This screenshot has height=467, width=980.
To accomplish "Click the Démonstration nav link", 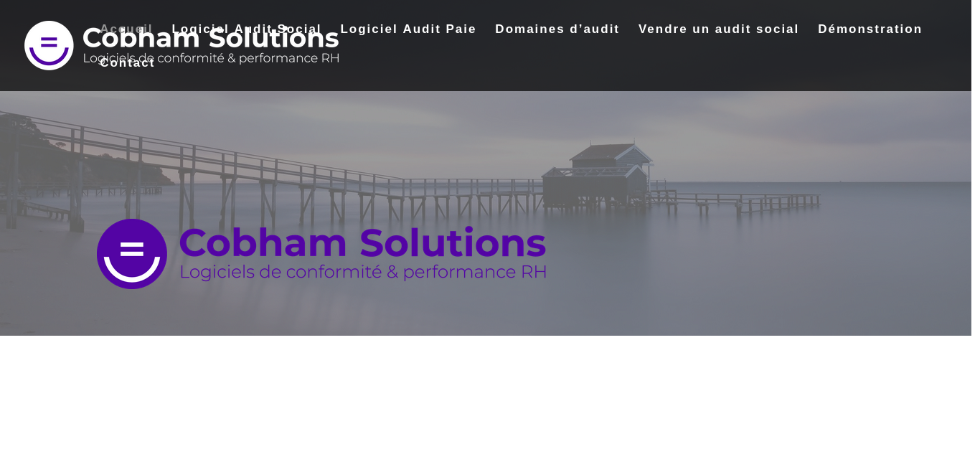I will coord(870,29).
